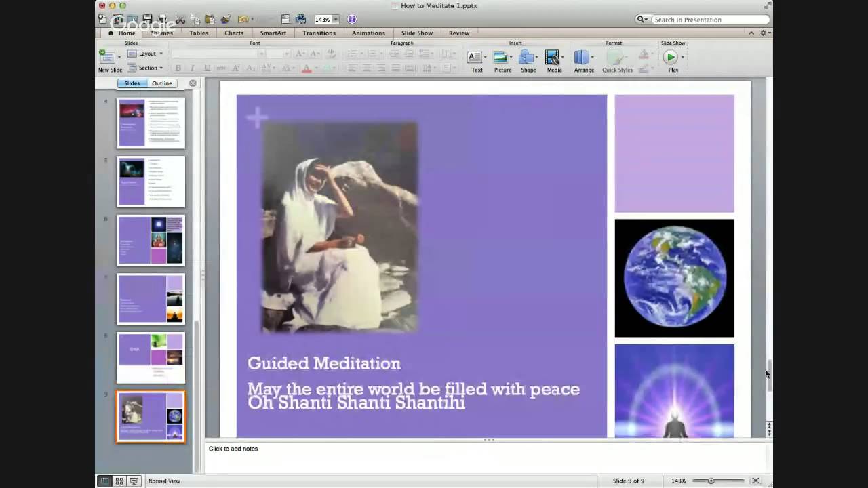Open the Section dropdown
This screenshot has width=868, height=488.
[151, 68]
